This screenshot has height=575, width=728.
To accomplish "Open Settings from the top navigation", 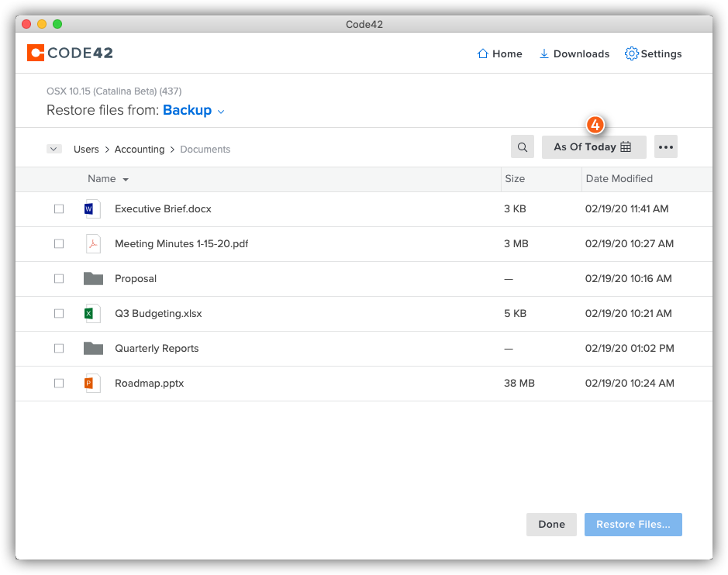I will pyautogui.click(x=653, y=54).
